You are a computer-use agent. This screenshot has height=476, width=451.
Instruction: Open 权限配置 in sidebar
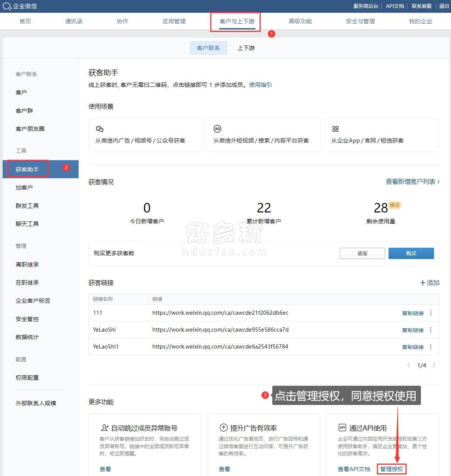click(x=27, y=378)
